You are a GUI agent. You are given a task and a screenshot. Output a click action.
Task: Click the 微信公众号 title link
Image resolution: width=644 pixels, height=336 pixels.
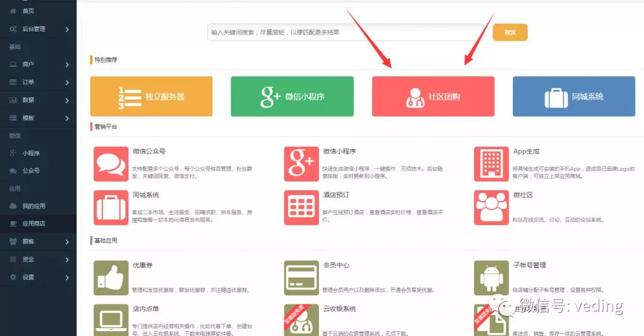coord(149,152)
